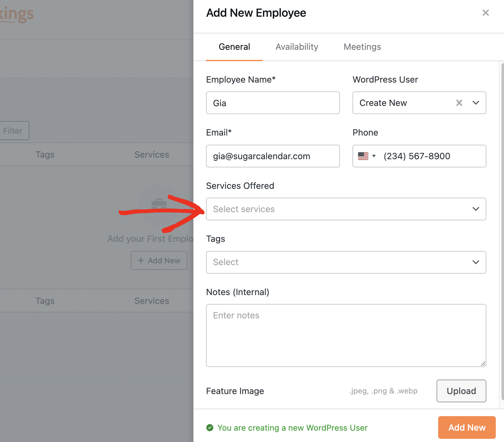
Task: Click the panel's vertical scrollbar
Action: pos(502,232)
